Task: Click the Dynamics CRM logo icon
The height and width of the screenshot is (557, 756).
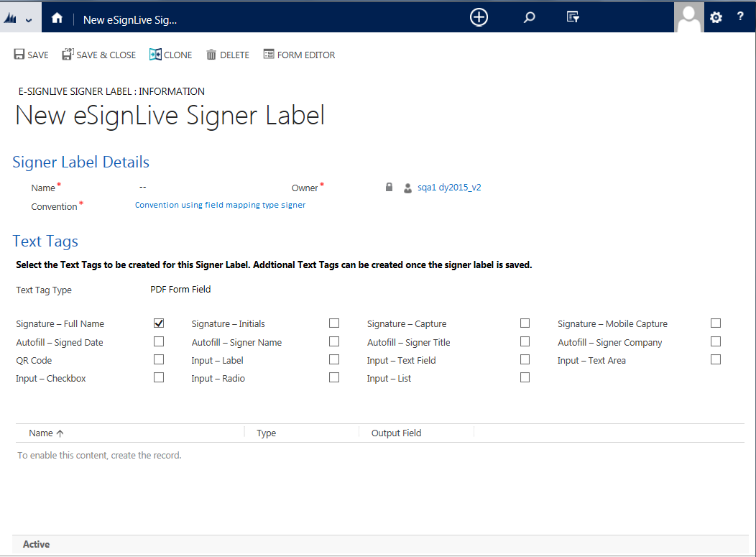Action: coord(11,19)
